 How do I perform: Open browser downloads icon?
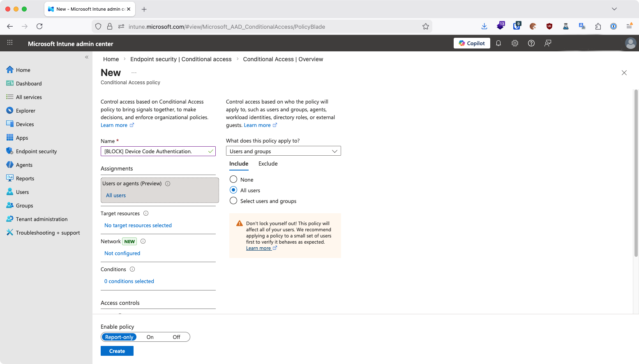(x=484, y=26)
